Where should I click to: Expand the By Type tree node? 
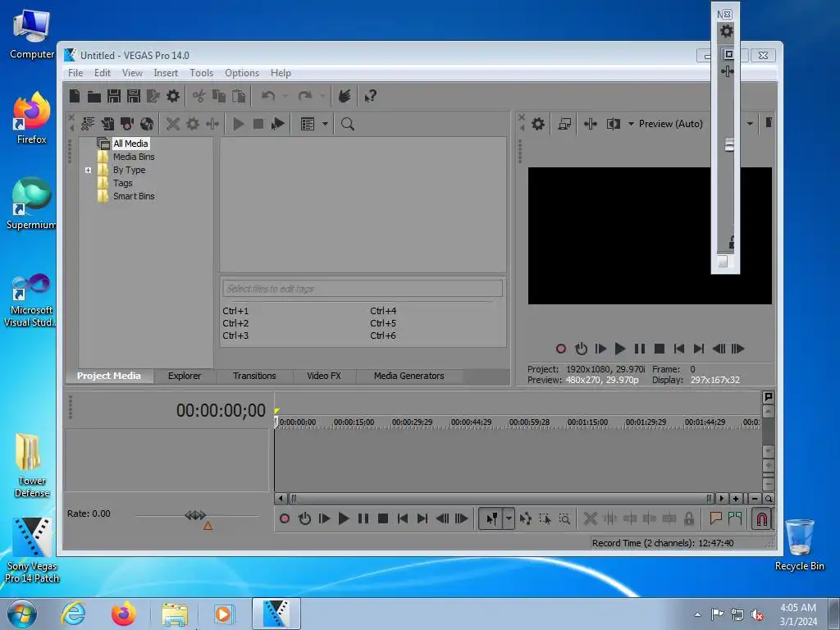88,170
